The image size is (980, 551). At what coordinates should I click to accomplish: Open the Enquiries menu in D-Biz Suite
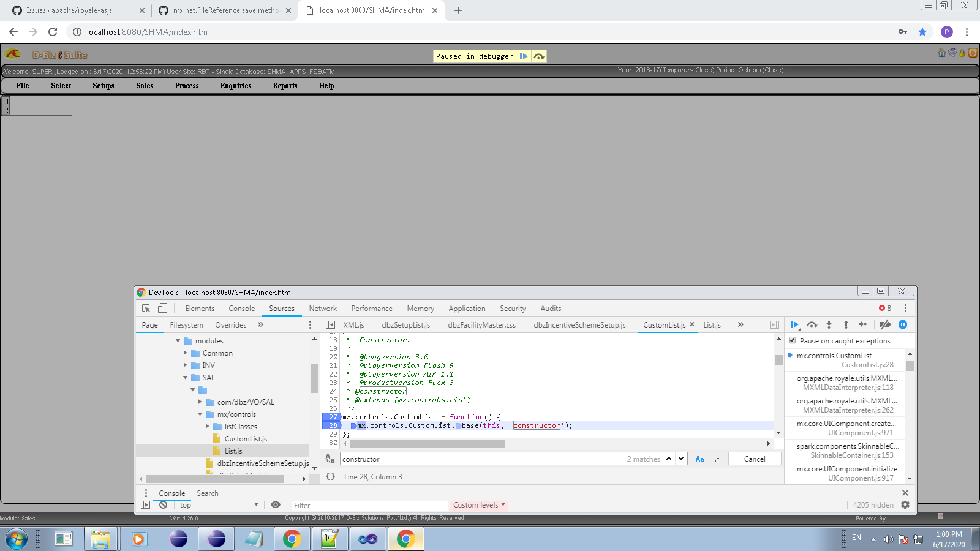coord(236,86)
